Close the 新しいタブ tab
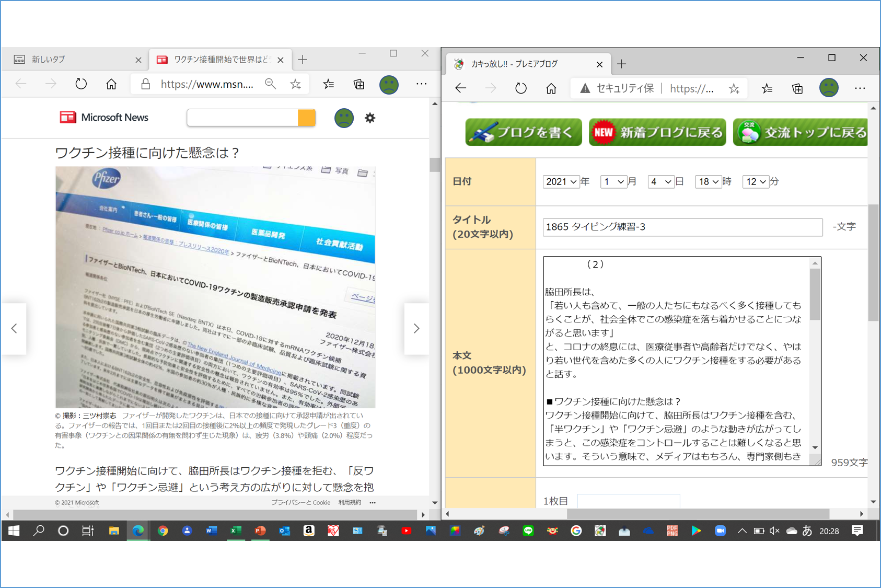 click(x=138, y=60)
